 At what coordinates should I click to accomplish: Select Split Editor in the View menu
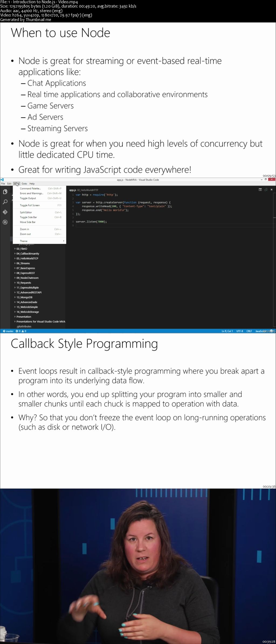[40, 212]
